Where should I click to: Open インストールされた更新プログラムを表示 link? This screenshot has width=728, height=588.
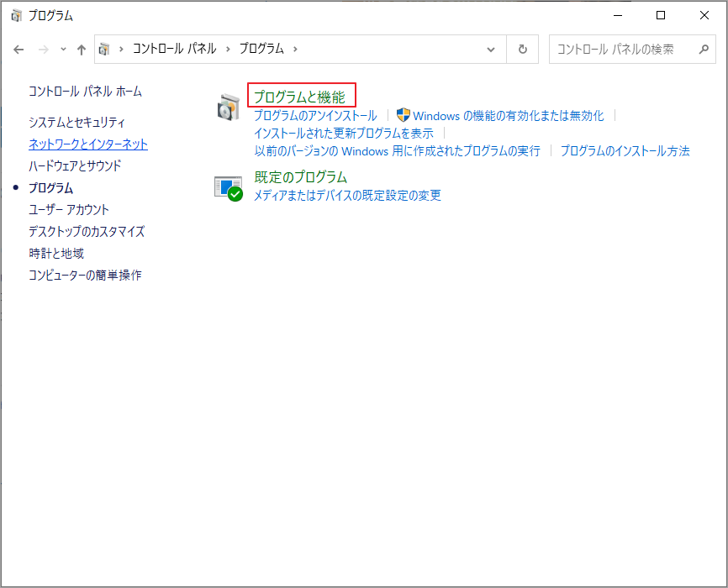click(x=344, y=134)
